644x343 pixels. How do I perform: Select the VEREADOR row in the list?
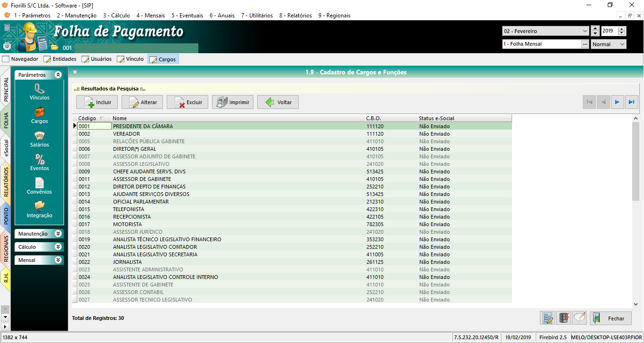click(x=236, y=134)
